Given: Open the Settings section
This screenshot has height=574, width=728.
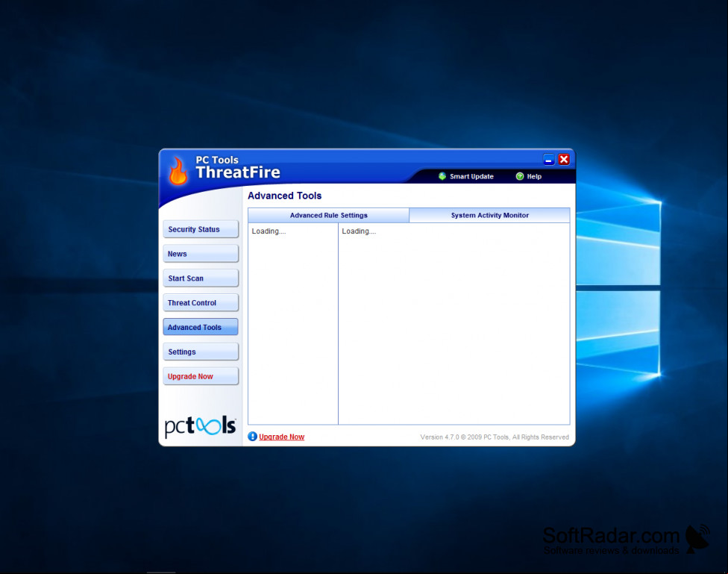Looking at the screenshot, I should tap(201, 352).
